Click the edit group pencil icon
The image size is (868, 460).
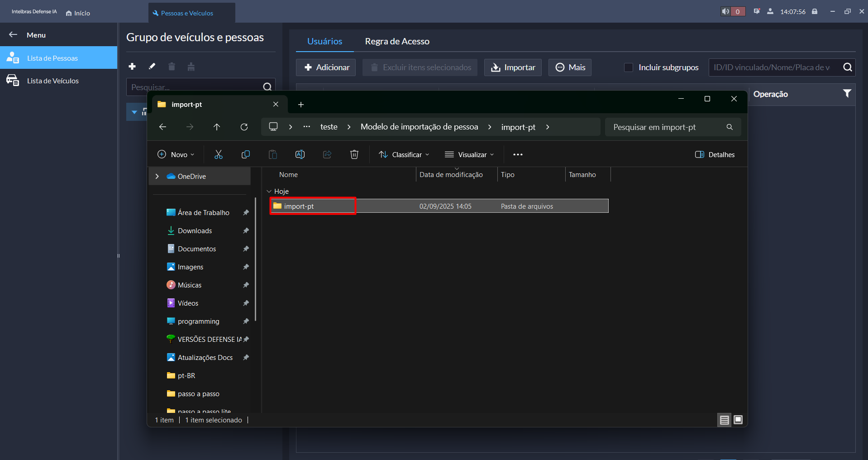(152, 67)
